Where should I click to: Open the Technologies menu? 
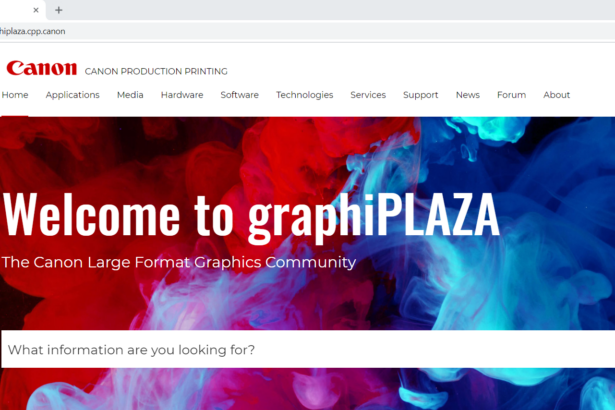(x=305, y=95)
